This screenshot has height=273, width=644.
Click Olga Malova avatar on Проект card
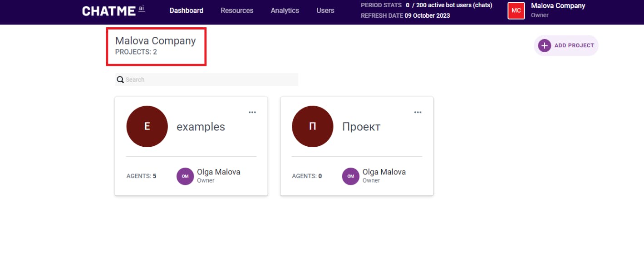coord(350,176)
